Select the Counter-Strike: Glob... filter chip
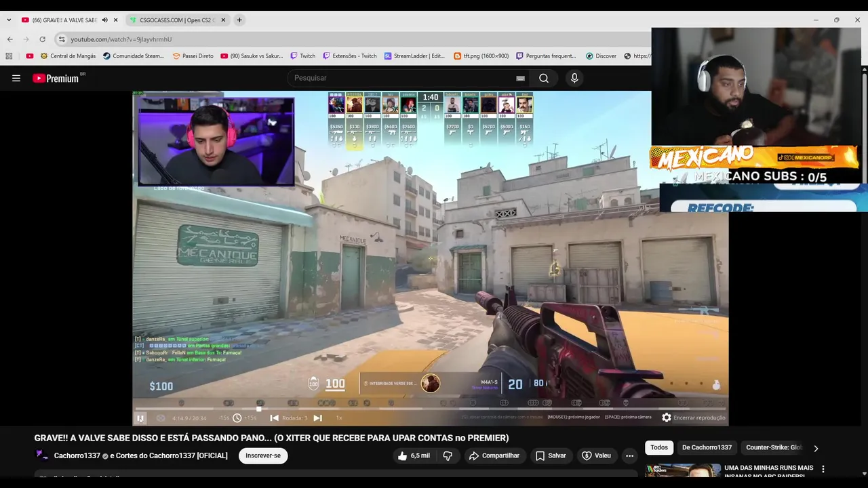 click(x=774, y=447)
